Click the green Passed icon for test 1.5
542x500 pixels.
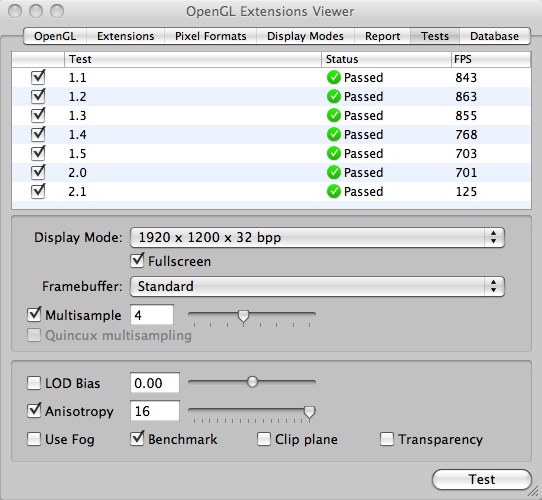(334, 154)
